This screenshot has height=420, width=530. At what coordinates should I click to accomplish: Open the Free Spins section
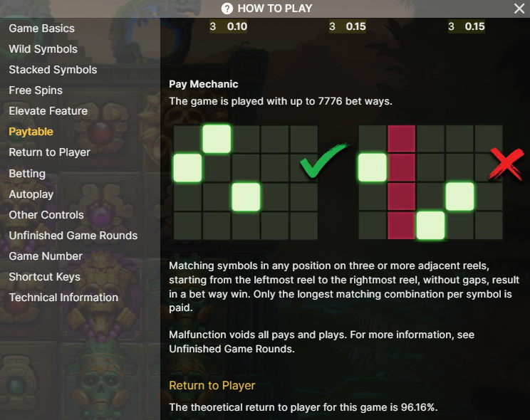(36, 90)
